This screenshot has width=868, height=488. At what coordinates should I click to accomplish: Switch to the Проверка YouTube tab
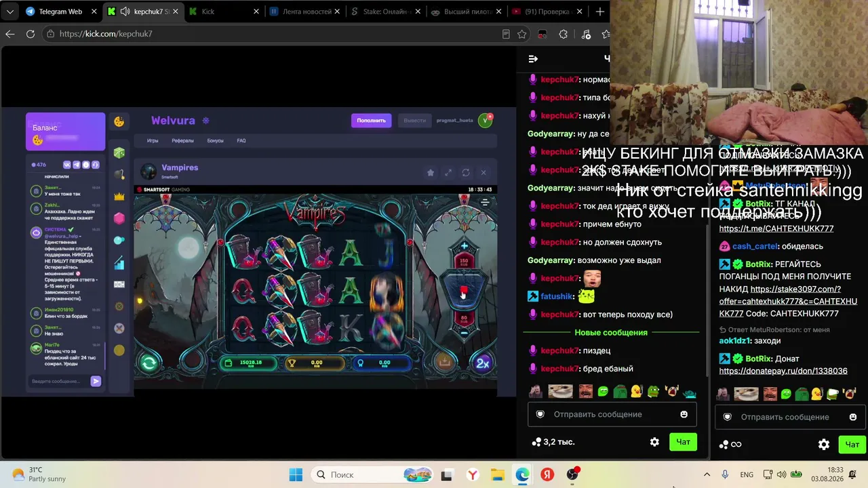pyautogui.click(x=548, y=12)
